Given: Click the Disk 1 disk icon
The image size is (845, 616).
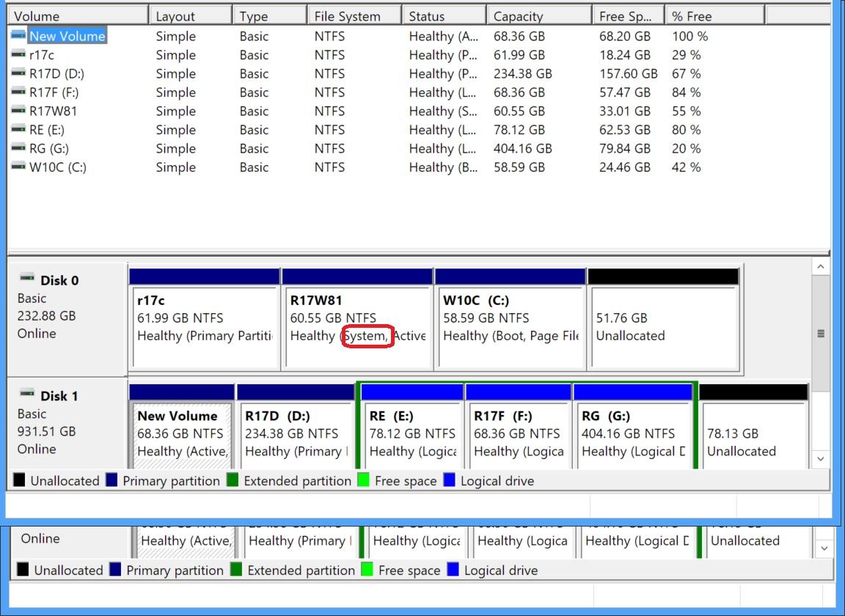Looking at the screenshot, I should pyautogui.click(x=27, y=394).
